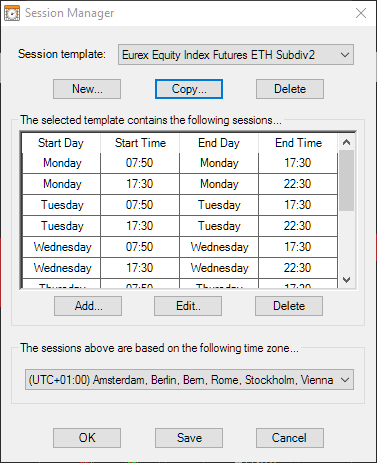This screenshot has width=377, height=463.
Task: Select the Tuesday 17:30 to 22:30 row
Action: [x=180, y=226]
